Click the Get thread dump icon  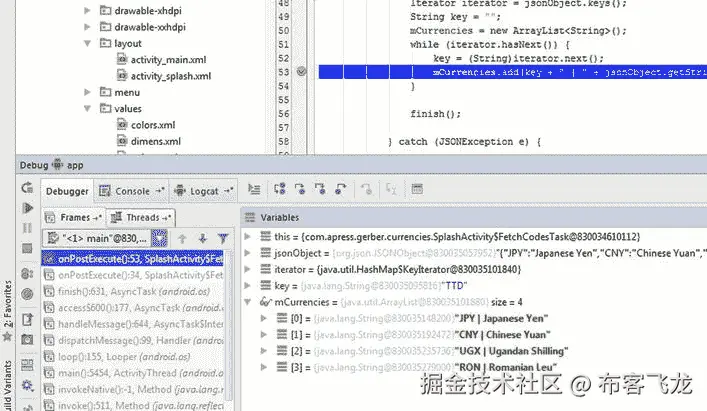pos(28,320)
